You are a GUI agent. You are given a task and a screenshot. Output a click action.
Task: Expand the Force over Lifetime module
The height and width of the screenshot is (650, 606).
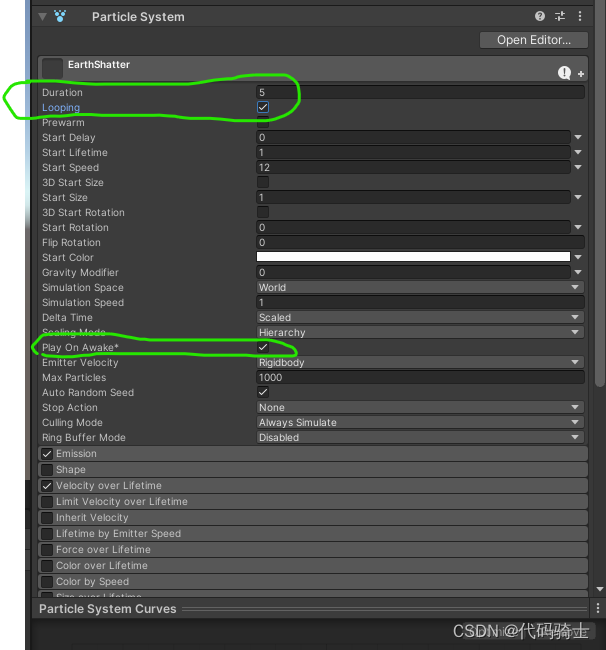[313, 550]
